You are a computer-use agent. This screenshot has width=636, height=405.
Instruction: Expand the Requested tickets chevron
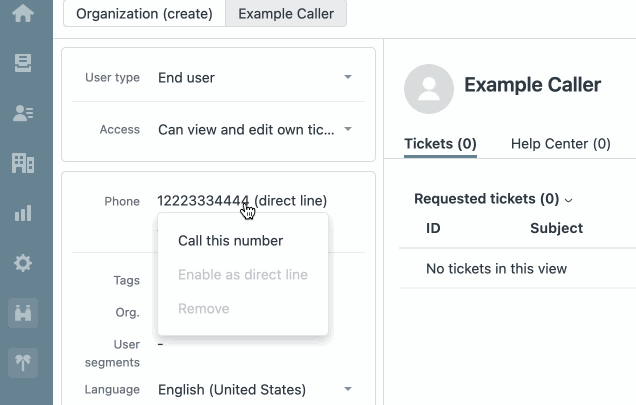(569, 199)
